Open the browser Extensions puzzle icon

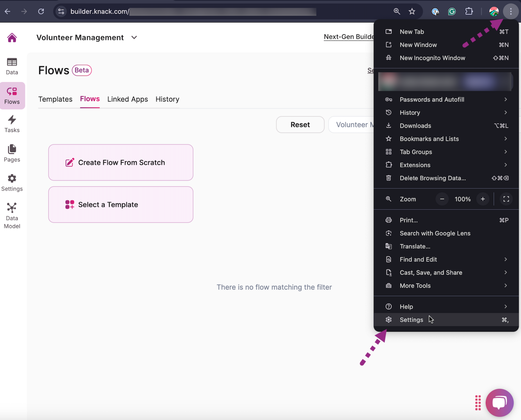[469, 11]
